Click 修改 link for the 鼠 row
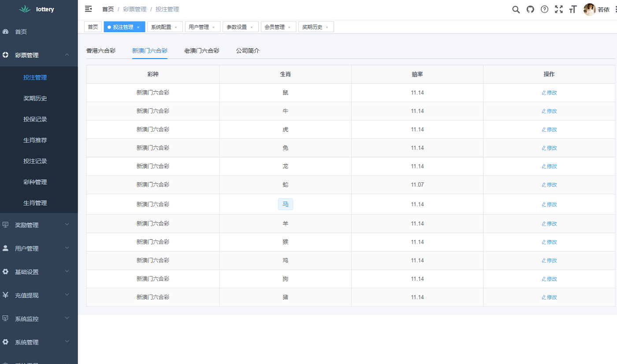617x364 pixels. coord(549,93)
